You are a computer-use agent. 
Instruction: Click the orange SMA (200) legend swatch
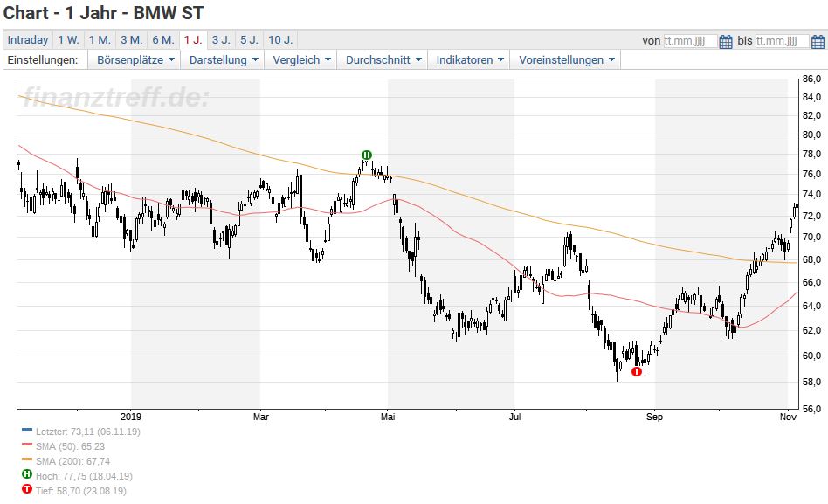(27, 459)
